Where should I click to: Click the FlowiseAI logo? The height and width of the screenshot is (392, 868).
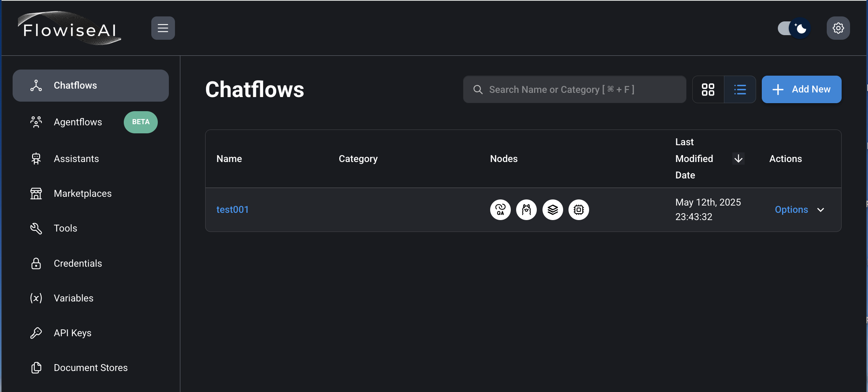coord(69,29)
